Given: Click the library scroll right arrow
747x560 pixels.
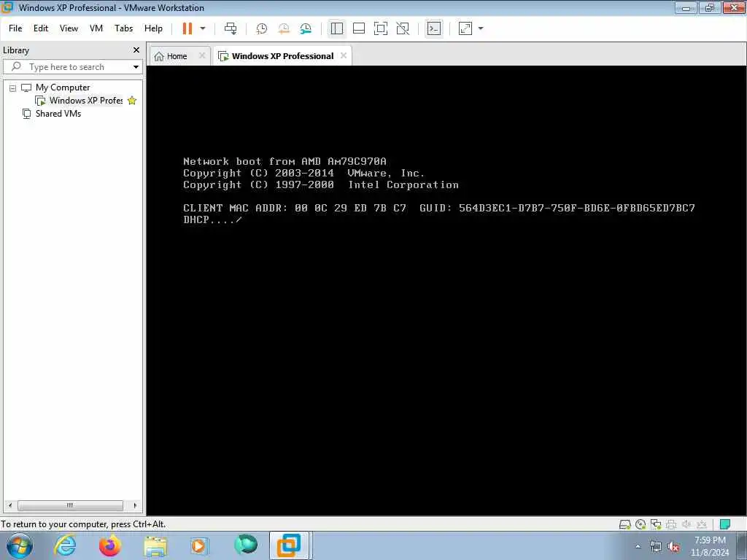Looking at the screenshot, I should [135, 505].
